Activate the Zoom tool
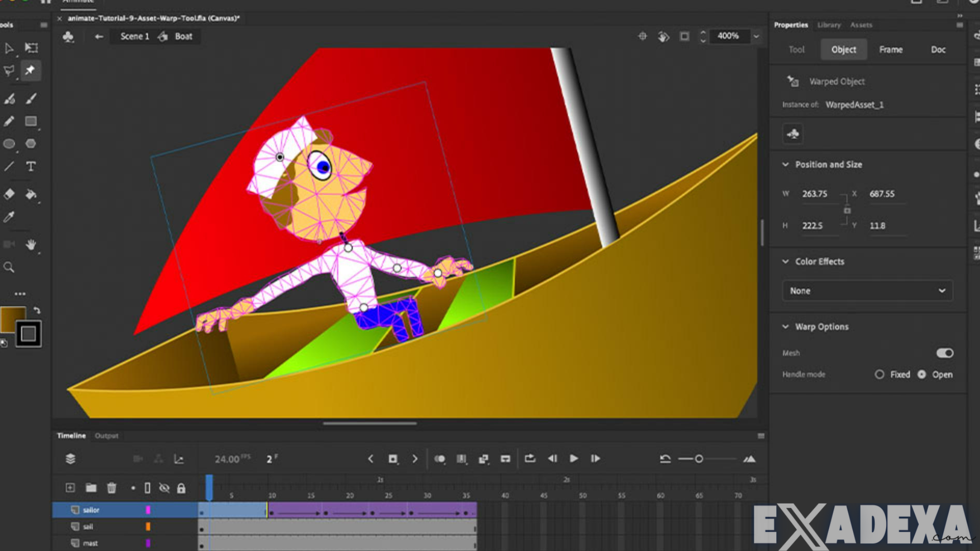980x551 pixels. pos(9,266)
